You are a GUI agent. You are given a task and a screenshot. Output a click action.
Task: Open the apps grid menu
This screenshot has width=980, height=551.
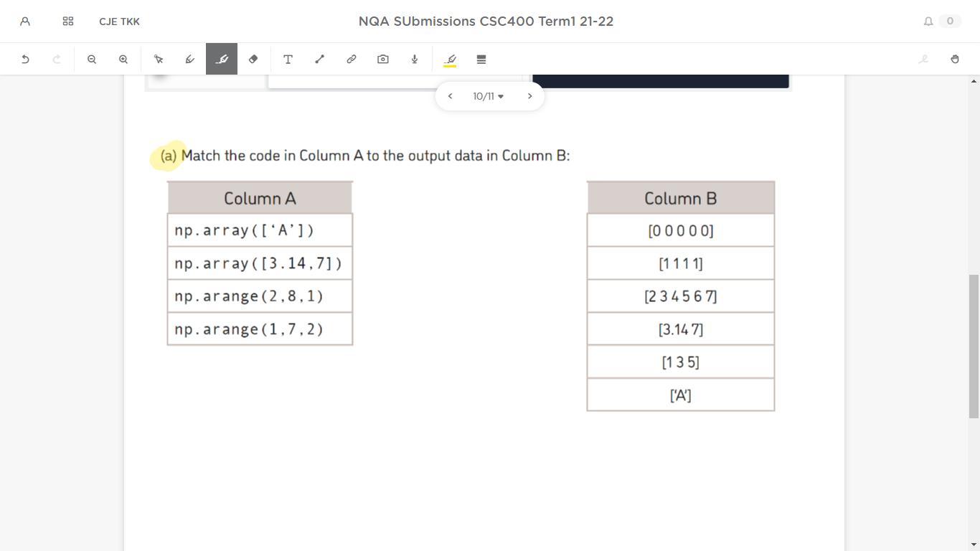pos(68,22)
